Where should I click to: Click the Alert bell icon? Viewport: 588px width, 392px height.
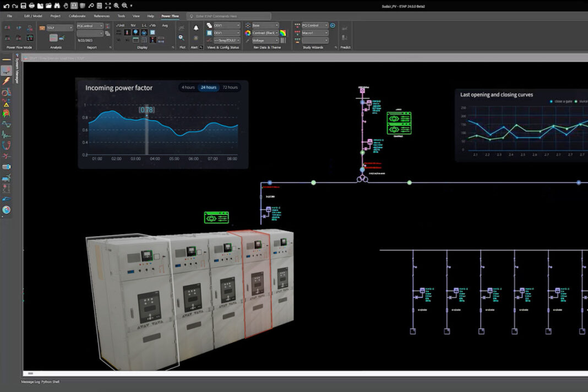point(196,28)
